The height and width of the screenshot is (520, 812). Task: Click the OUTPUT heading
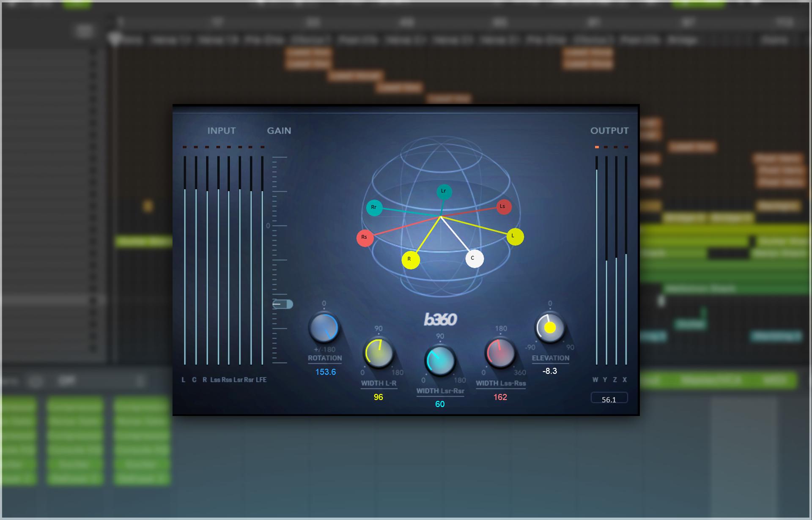click(609, 131)
